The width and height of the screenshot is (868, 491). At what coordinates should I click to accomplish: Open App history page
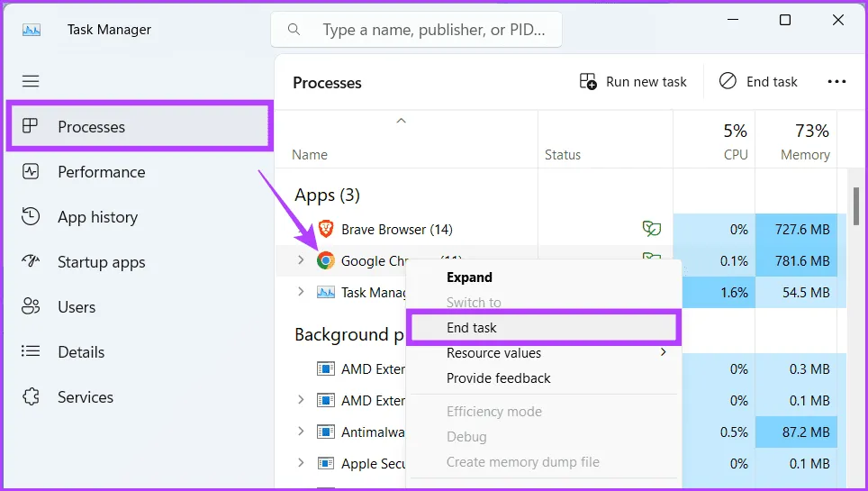click(97, 217)
